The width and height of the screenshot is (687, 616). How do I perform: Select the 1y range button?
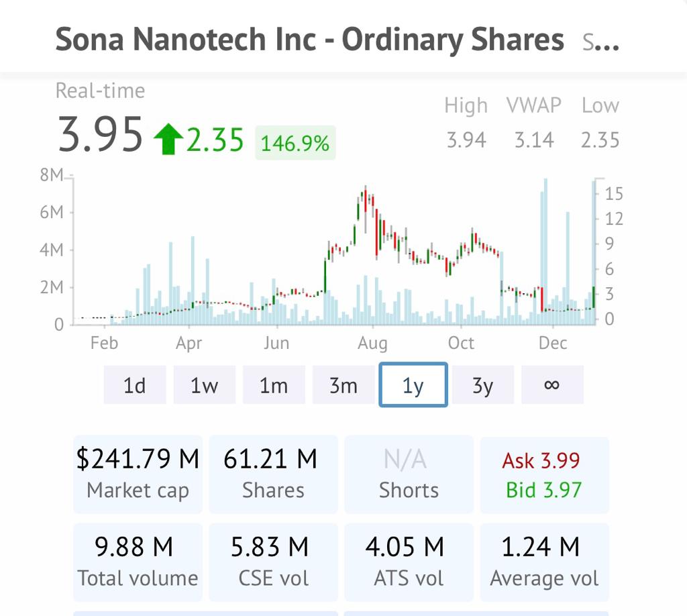coord(413,385)
